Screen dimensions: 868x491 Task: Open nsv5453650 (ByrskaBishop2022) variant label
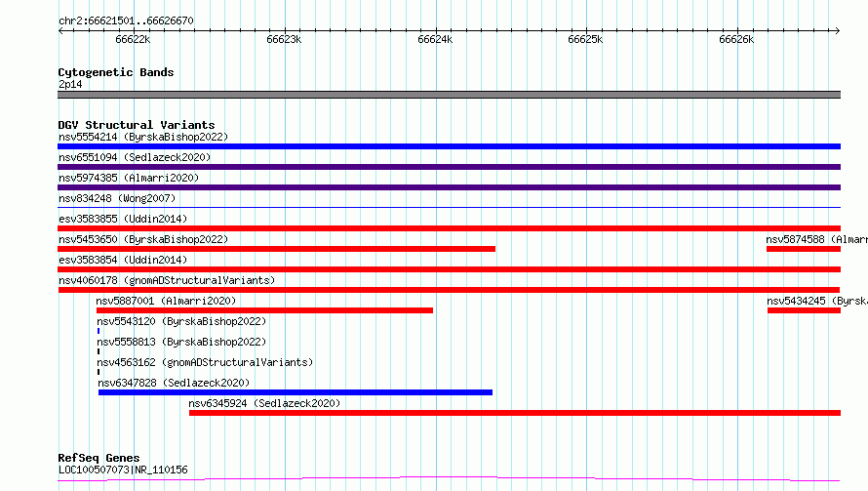(143, 239)
